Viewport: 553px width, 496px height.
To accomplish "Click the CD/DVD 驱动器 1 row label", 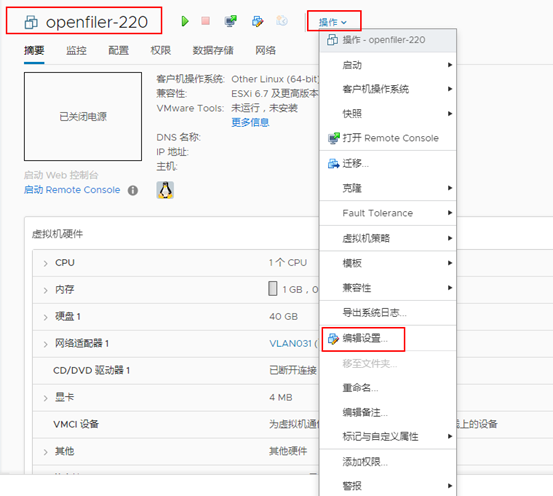I will pos(92,370).
